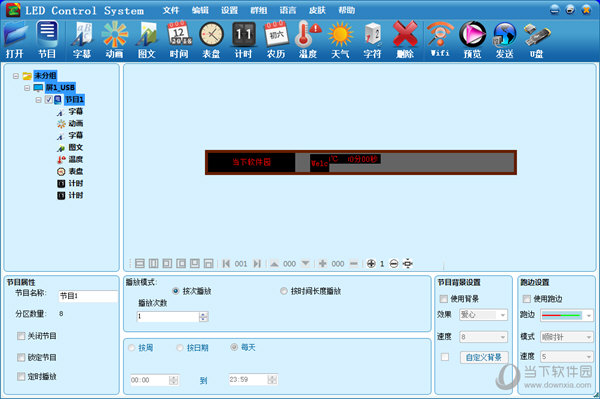Open the 效果 background effect dropdown
Screen dimensions: 600x399
(x=484, y=315)
